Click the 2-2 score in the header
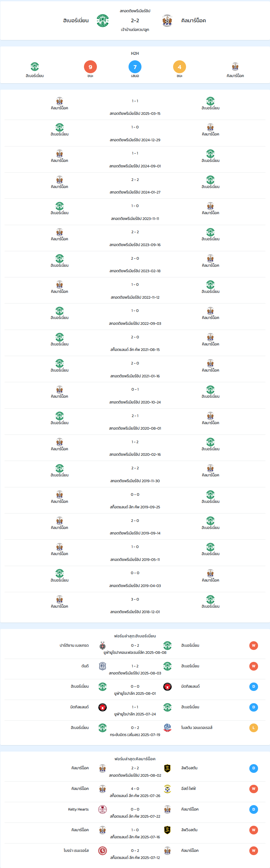This screenshot has width=270, height=868. coord(135,21)
